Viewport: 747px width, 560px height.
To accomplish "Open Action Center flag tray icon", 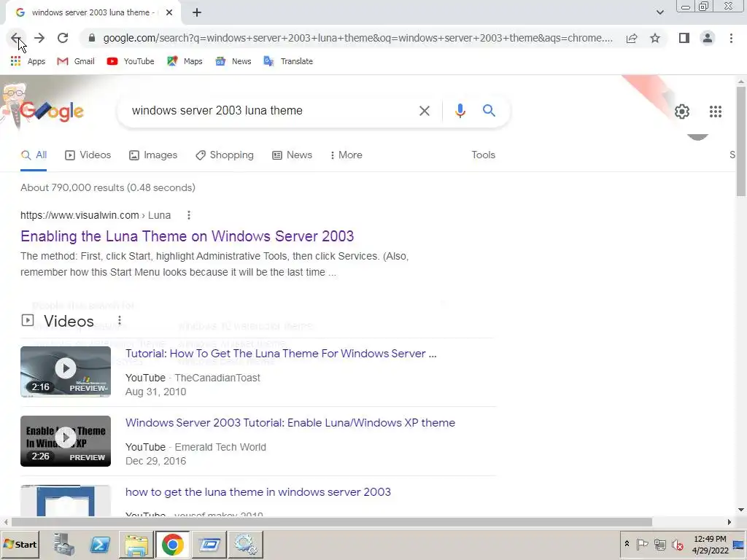I will 642,544.
